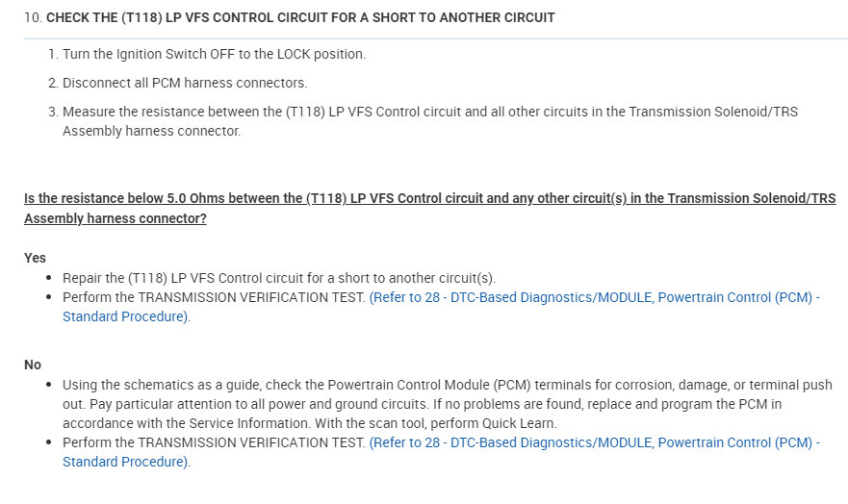The image size is (848, 504).
Task: Select the step 10 heading 'CHECK THE (T118) LP VFS CONTROL CIRCUIT'
Action: (x=300, y=17)
